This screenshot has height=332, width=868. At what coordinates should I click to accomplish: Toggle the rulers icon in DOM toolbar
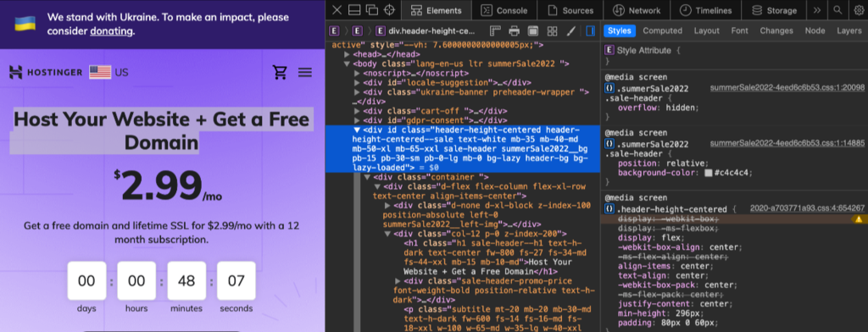click(x=495, y=31)
